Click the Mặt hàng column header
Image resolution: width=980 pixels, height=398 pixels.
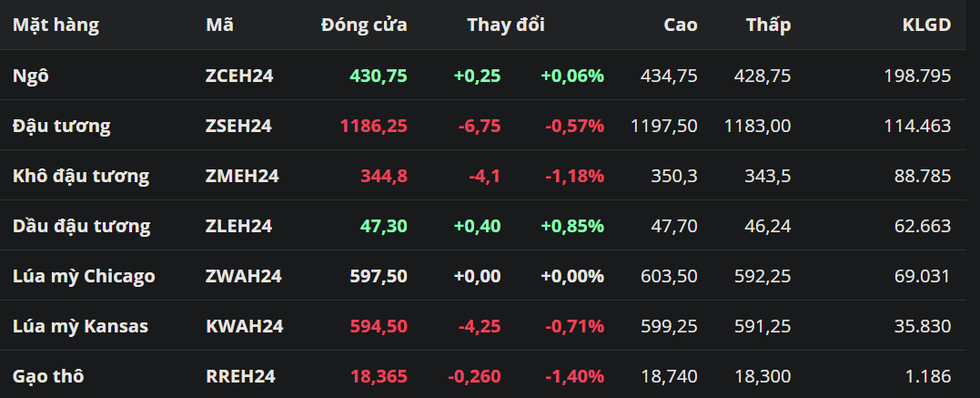pos(56,26)
